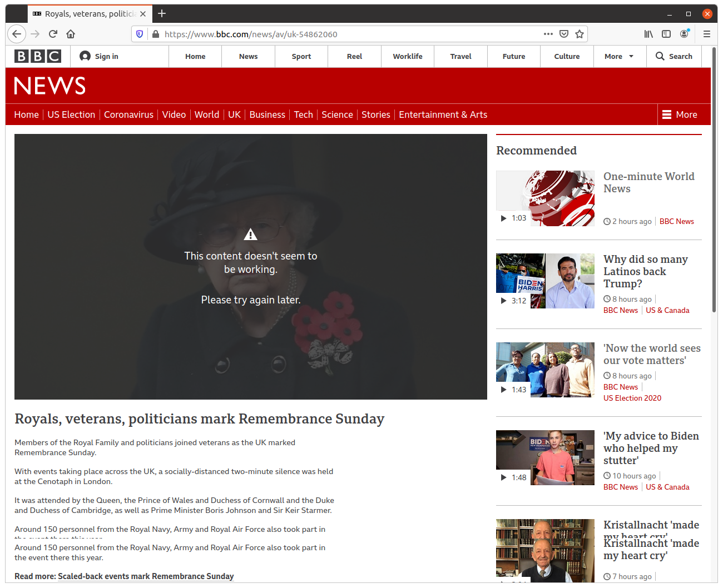Open Home in the red news bar

pyautogui.click(x=26, y=114)
